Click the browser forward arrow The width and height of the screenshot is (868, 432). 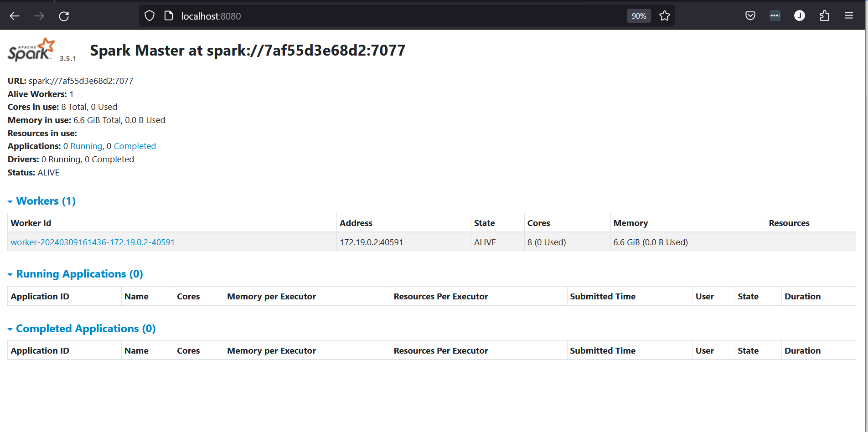pyautogui.click(x=39, y=16)
